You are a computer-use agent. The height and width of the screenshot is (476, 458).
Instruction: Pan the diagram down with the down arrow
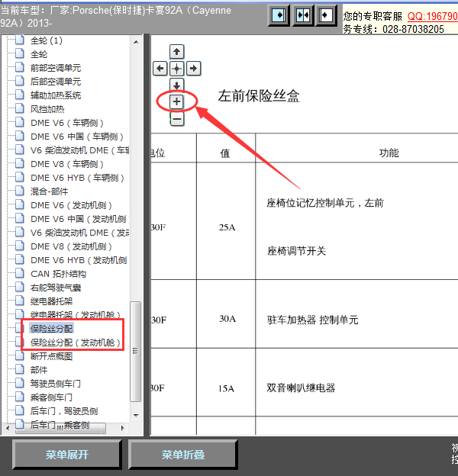[x=176, y=85]
